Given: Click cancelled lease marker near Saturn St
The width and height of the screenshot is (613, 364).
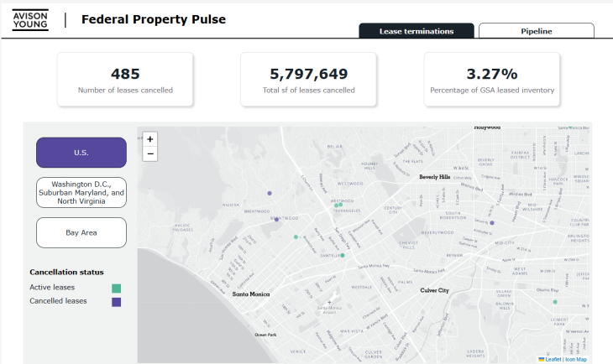Looking at the screenshot, I should (492, 222).
